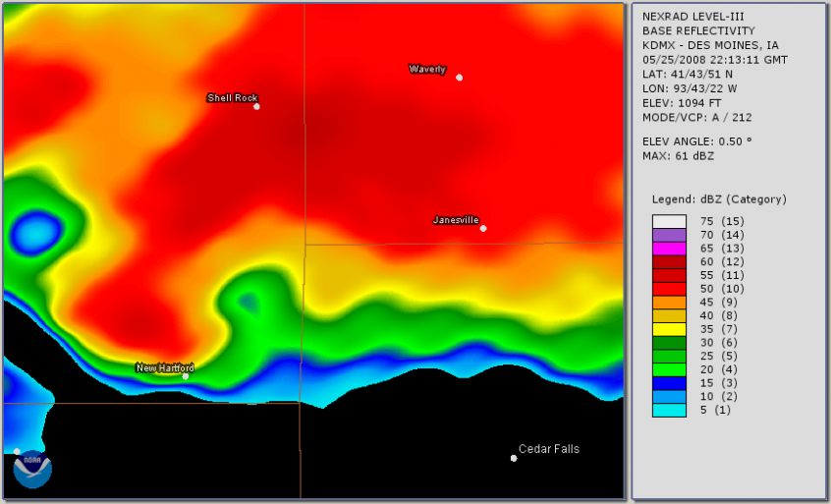Click the LON: 93/43/22 W text
The height and width of the screenshot is (504, 831).
[x=690, y=88]
